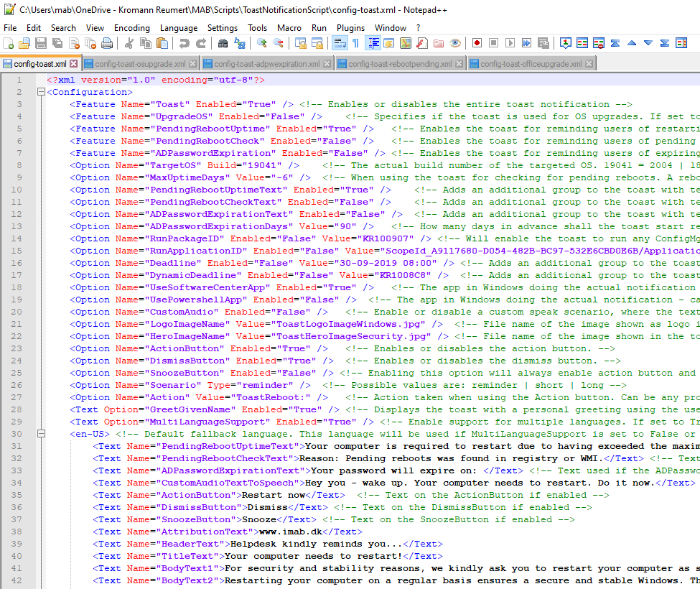Viewport: 700px width, 589px height.
Task: Toggle the Show Indent Guide button
Action: pos(373,43)
